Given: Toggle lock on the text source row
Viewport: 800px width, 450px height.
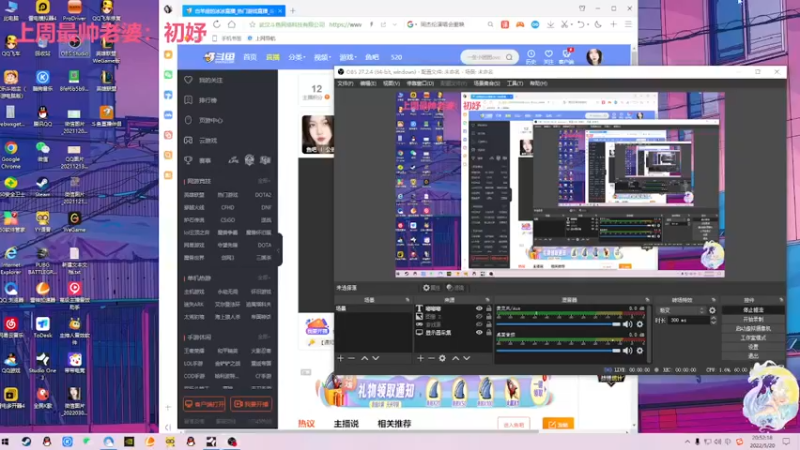Looking at the screenshot, I should tap(489, 309).
